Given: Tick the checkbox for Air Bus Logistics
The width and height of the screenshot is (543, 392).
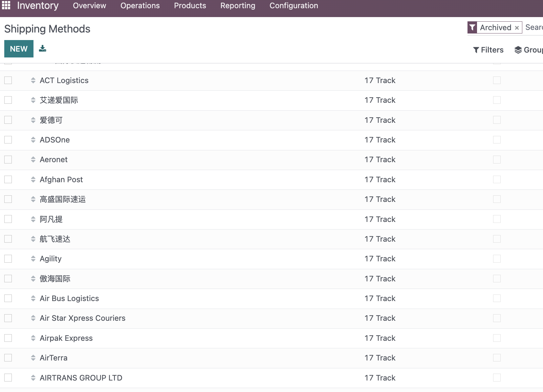Looking at the screenshot, I should click(8, 298).
